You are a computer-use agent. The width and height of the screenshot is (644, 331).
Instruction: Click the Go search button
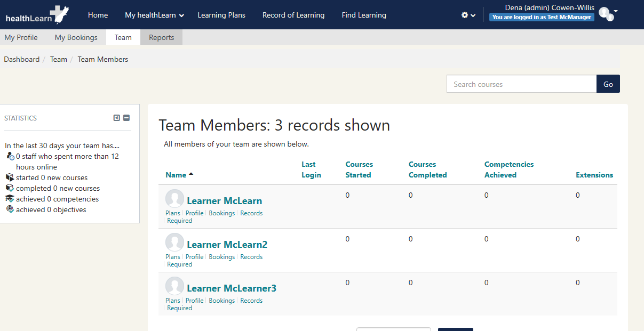click(608, 84)
